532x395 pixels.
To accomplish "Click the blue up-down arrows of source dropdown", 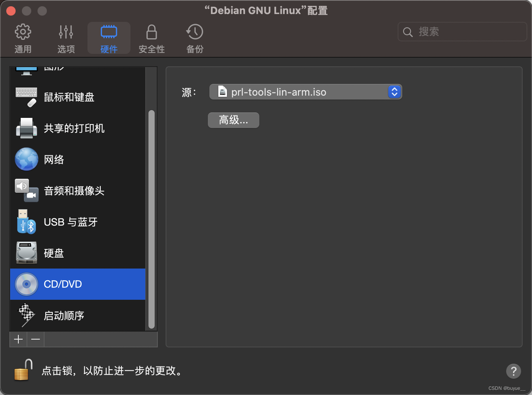I will tap(395, 92).
